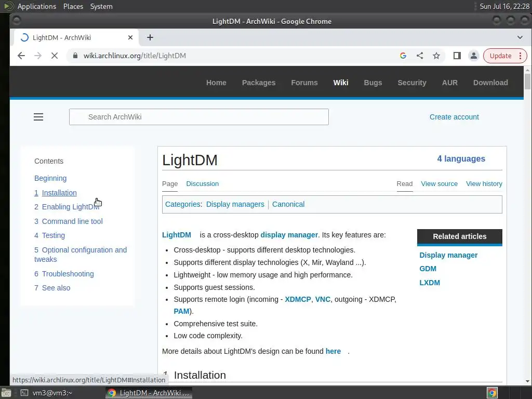532x399 pixels.
Task: Open Download in Arch navigation
Action: 490,83
